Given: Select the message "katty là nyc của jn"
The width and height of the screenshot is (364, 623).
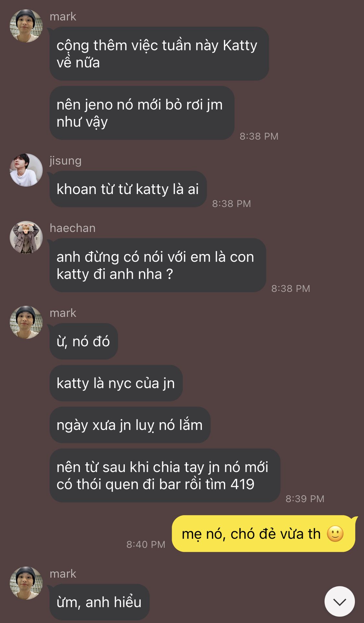Looking at the screenshot, I should [116, 383].
